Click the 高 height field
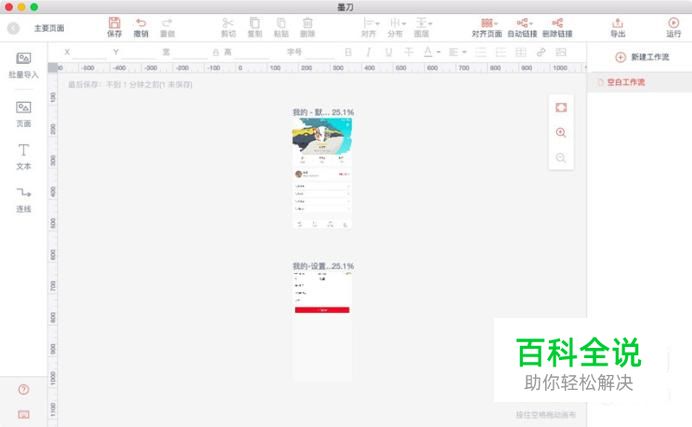 pos(251,52)
